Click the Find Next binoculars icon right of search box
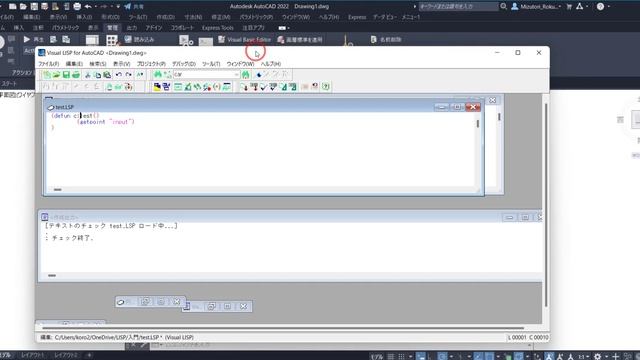Screen dimensions: 640x360 pos(245,74)
